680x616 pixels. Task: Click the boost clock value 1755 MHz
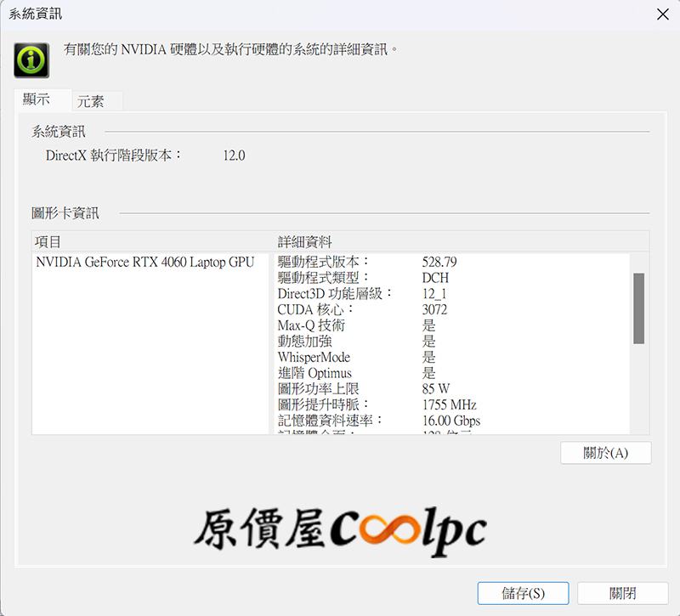pyautogui.click(x=450, y=405)
